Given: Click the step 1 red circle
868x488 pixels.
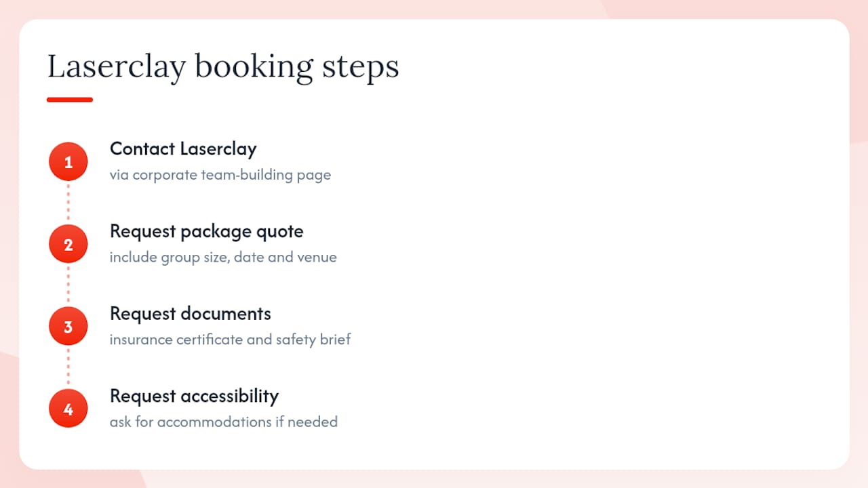Looking at the screenshot, I should click(68, 162).
